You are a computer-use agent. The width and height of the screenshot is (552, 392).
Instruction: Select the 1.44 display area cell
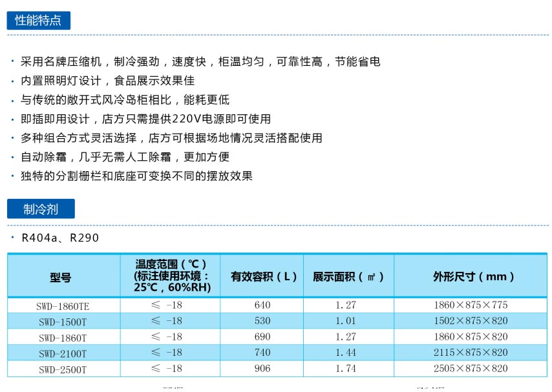[x=346, y=353]
